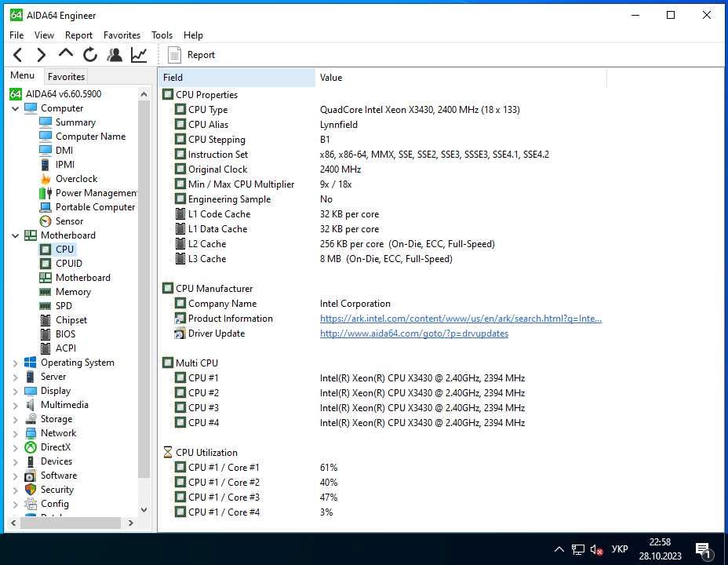
Task: Select the L3 Cache row
Action: coord(314,259)
